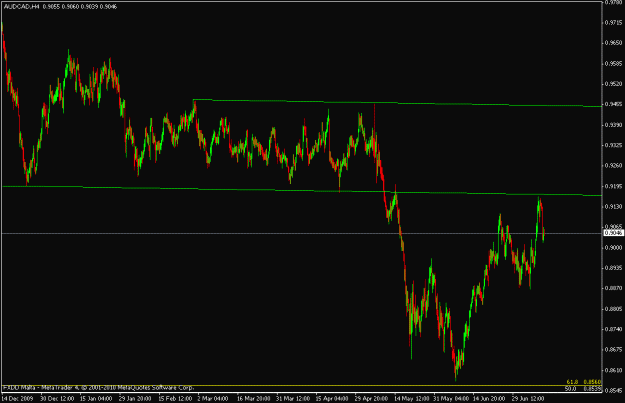Click the horizontal current price line
625x403 pixels.
point(302,233)
